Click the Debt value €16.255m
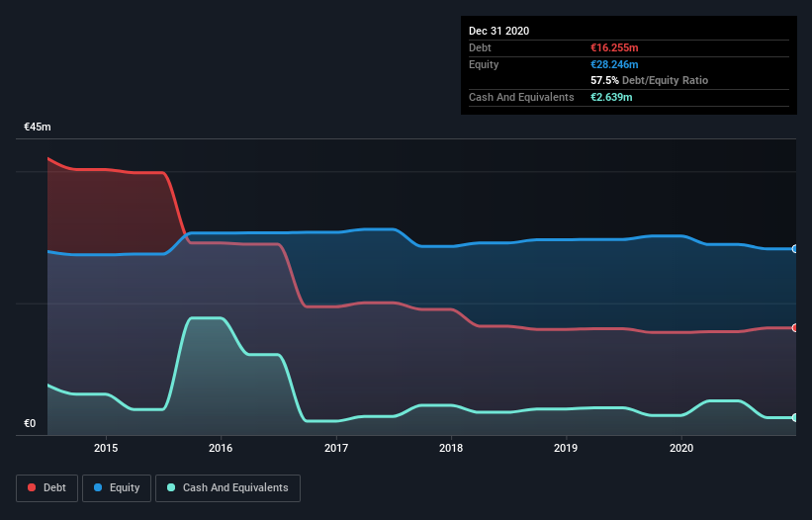Image resolution: width=812 pixels, height=520 pixels. (614, 47)
